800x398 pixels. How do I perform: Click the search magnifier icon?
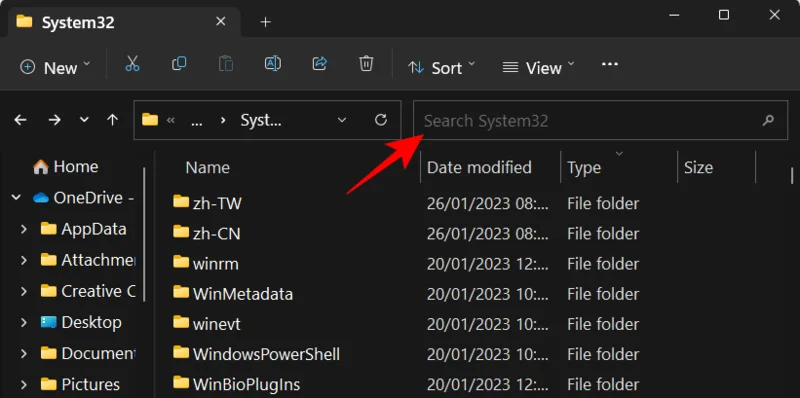767,120
